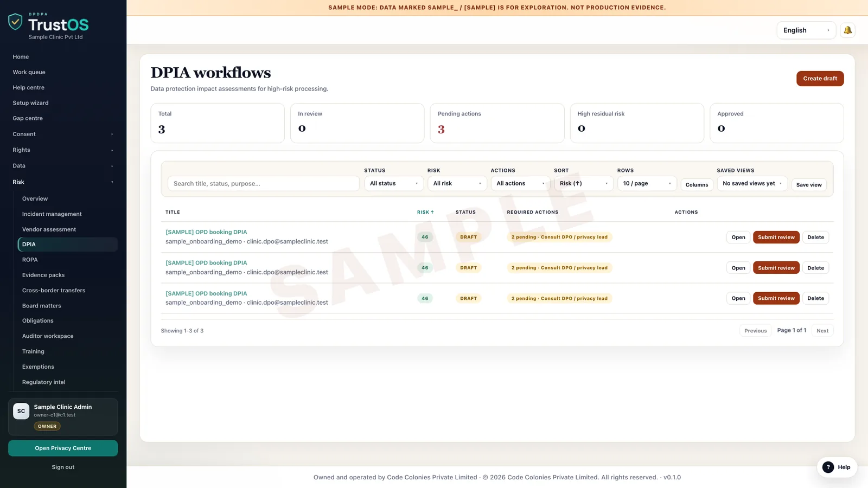
Task: Open the notifications bell
Action: pos(847,30)
